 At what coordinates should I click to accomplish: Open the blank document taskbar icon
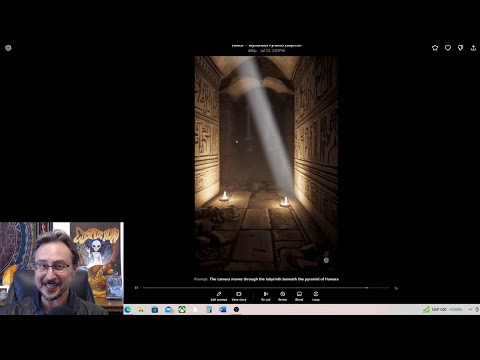coord(195,310)
